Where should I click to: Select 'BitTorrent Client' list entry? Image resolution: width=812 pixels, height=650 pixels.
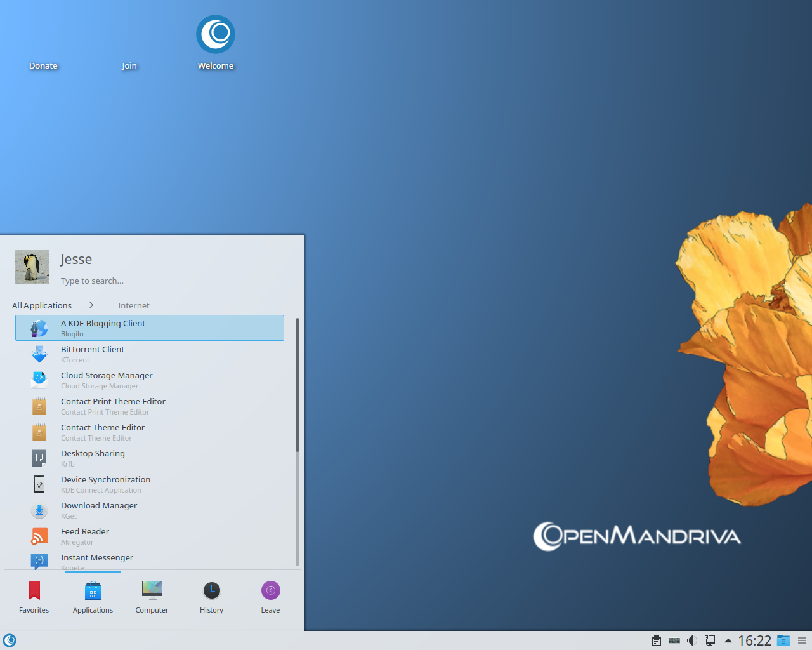tap(150, 354)
